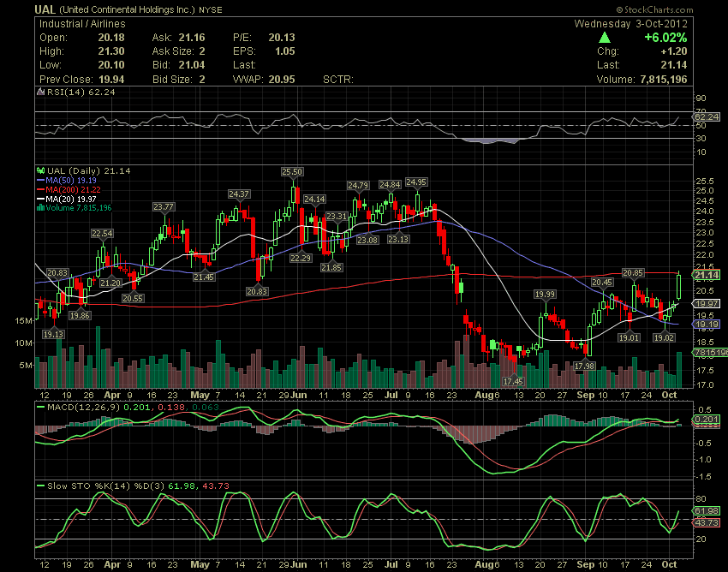Select the EPS value 1.05
The height and width of the screenshot is (572, 728).
284,51
